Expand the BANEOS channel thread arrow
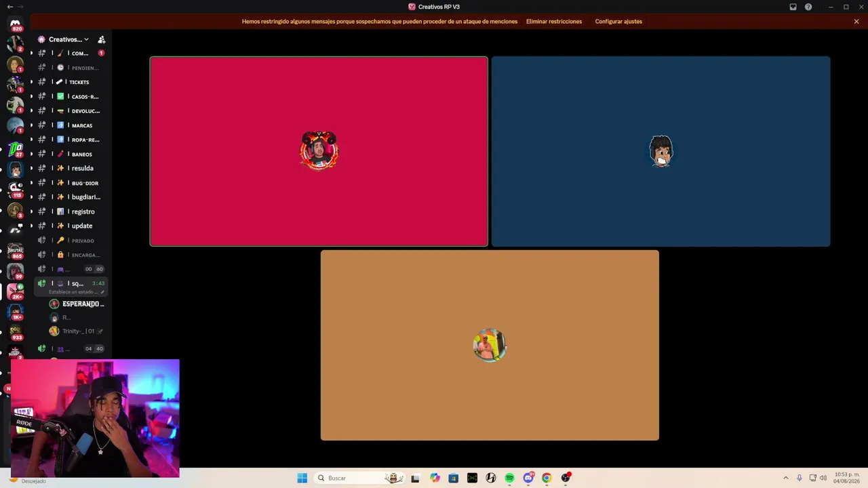This screenshot has height=488, width=868. pos(31,154)
